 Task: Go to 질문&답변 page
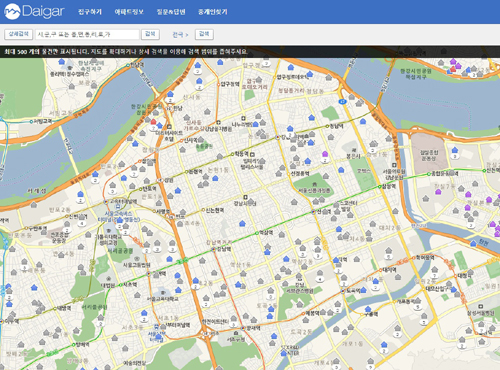[x=171, y=12]
